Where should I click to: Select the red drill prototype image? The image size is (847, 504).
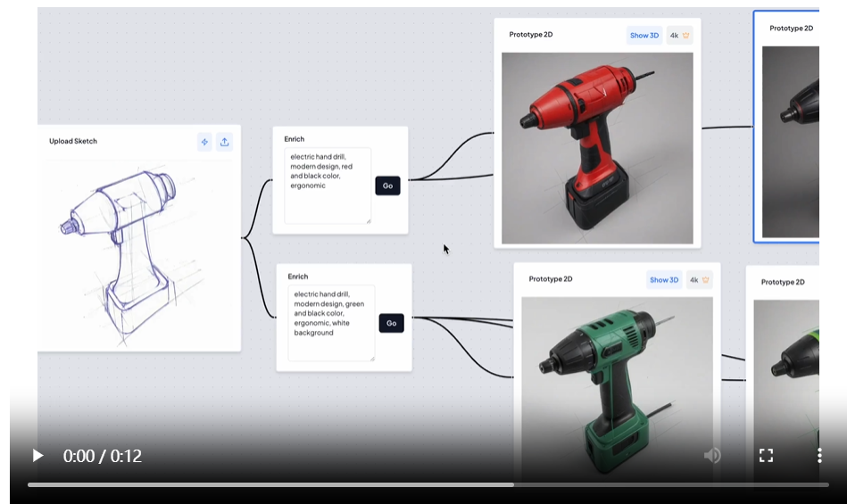click(x=597, y=148)
